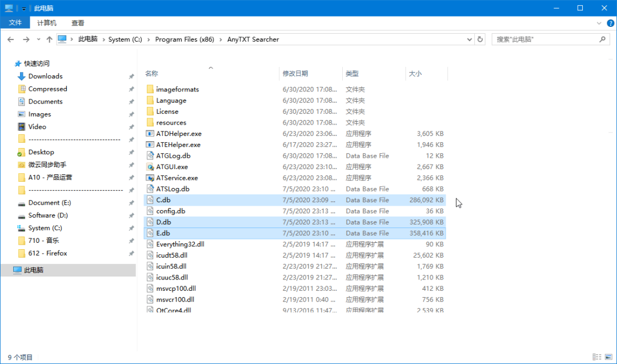The image size is (617, 364).
Task: Open 微云同步助手 in quick access
Action: coord(47,165)
